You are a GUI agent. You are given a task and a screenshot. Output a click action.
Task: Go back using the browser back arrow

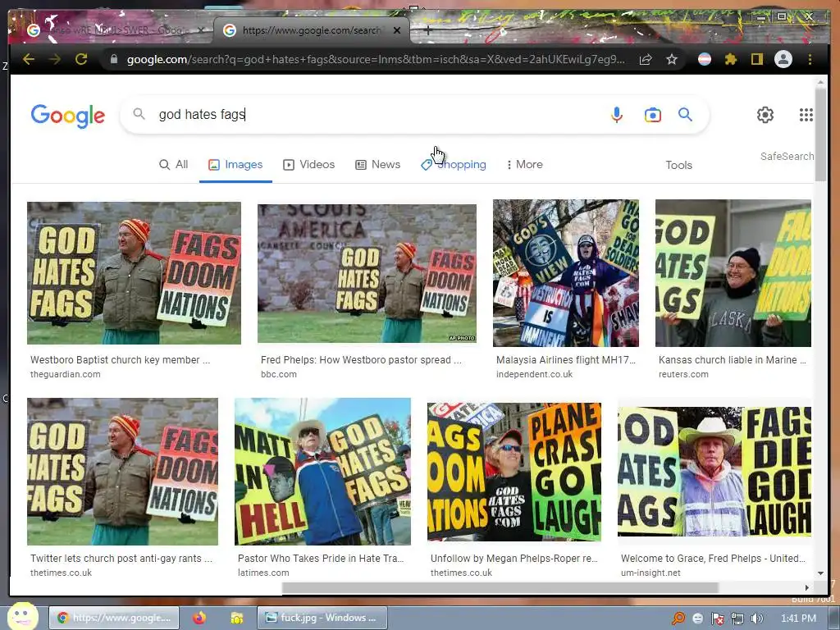(x=29, y=59)
